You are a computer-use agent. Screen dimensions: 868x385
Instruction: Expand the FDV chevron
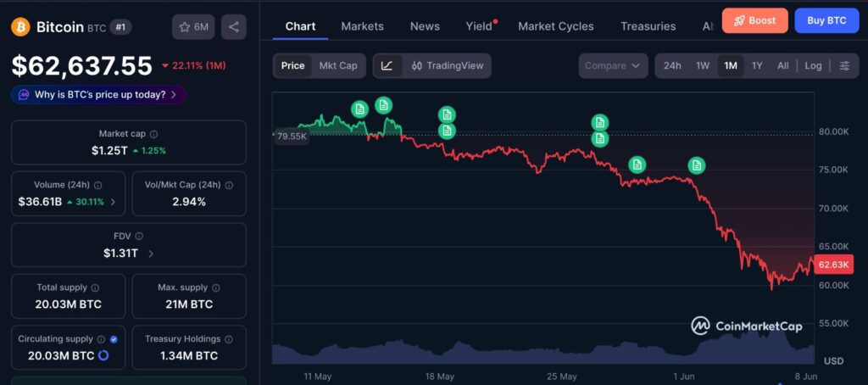151,254
